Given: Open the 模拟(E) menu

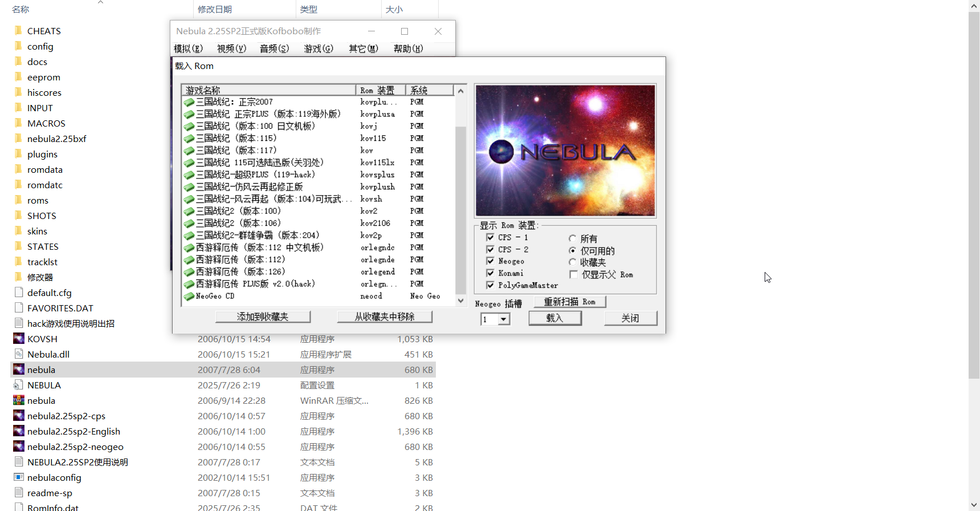Looking at the screenshot, I should coord(188,48).
